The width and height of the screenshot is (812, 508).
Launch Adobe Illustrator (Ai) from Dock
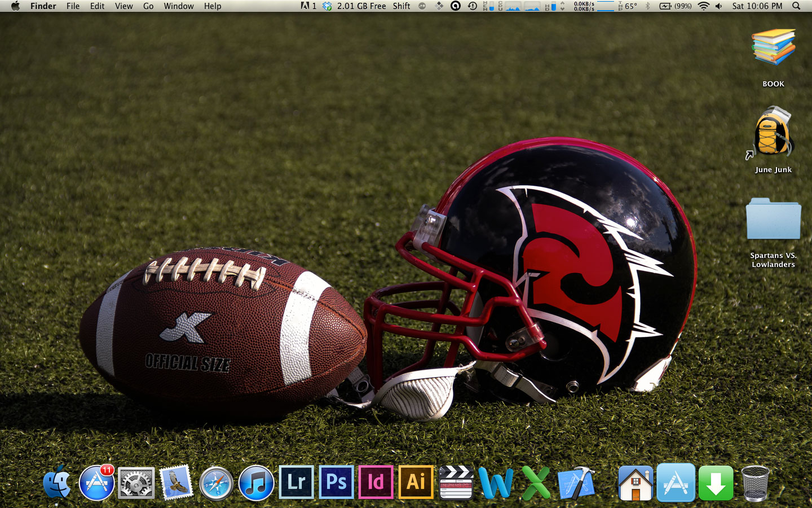click(416, 482)
